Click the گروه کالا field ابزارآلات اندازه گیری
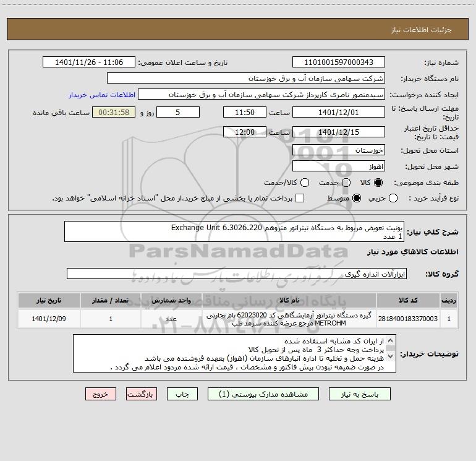 click(x=237, y=274)
